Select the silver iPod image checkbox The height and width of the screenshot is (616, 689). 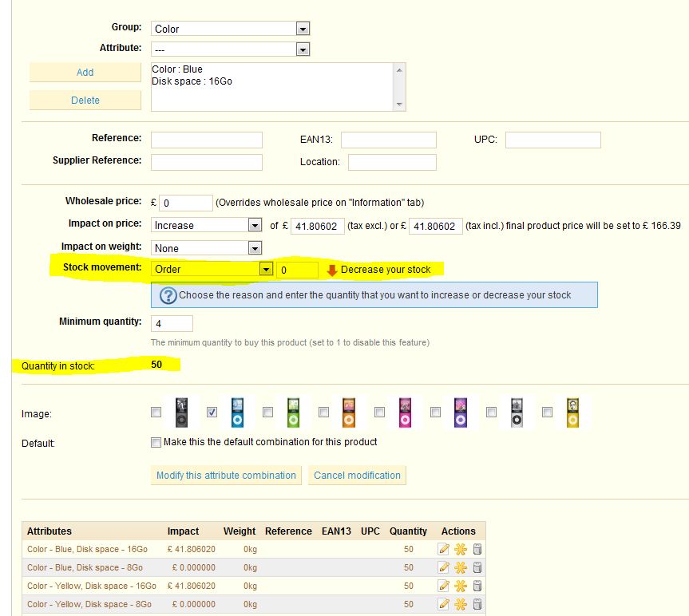coord(491,412)
